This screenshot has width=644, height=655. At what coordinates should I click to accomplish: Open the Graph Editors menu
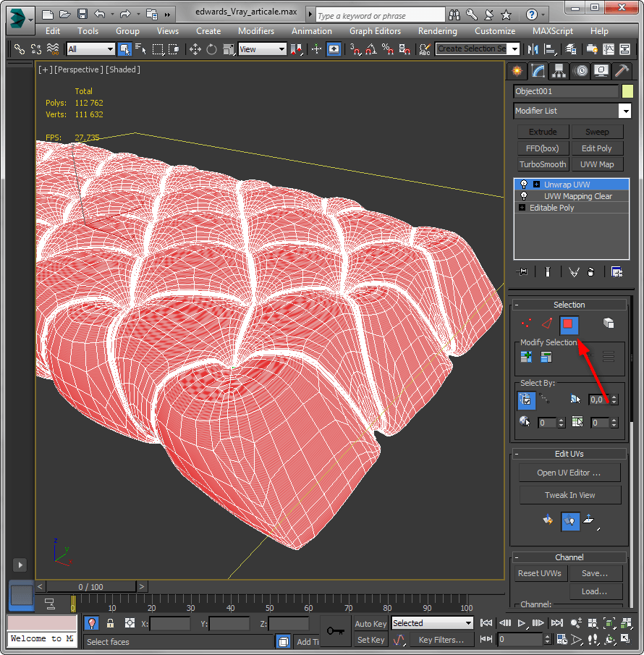tap(375, 31)
